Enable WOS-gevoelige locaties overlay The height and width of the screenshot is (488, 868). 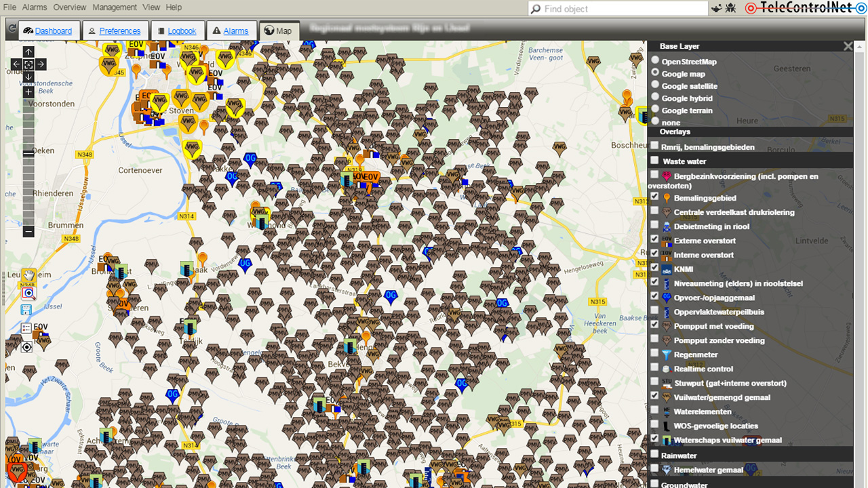point(654,424)
